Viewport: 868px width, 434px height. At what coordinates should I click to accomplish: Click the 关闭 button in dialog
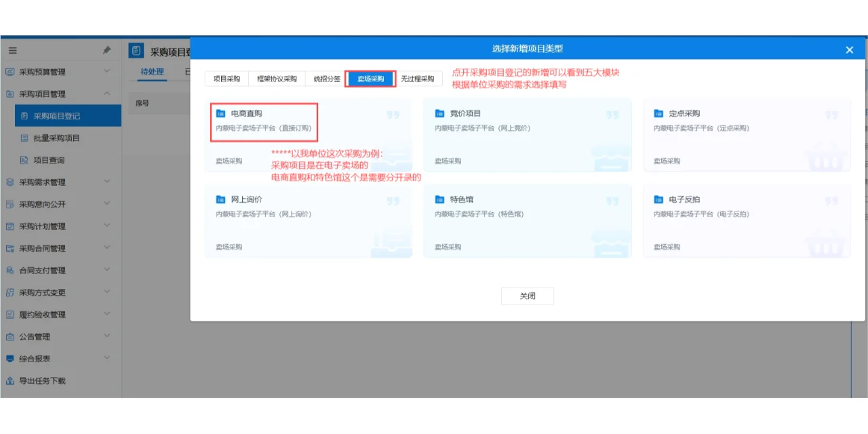528,296
